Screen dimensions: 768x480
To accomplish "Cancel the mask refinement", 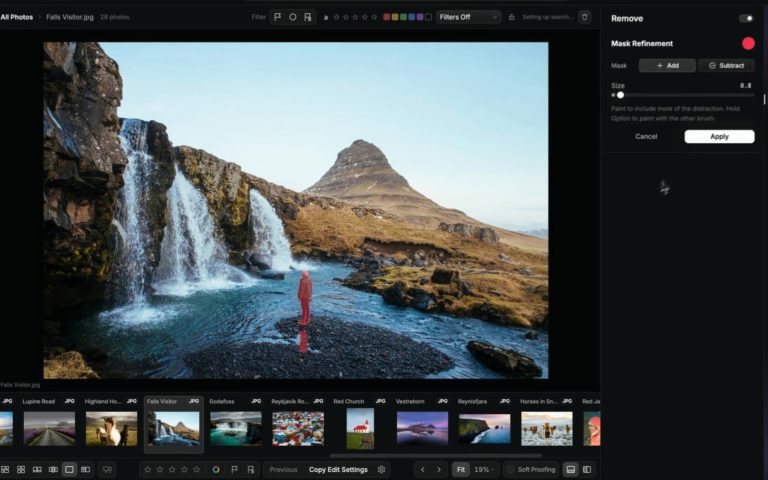I will 646,137.
